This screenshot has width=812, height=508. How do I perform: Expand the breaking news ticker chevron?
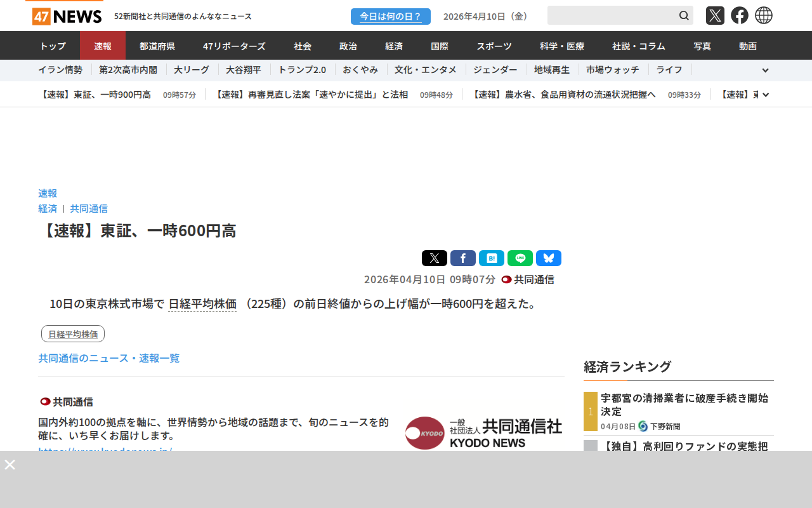coord(766,95)
